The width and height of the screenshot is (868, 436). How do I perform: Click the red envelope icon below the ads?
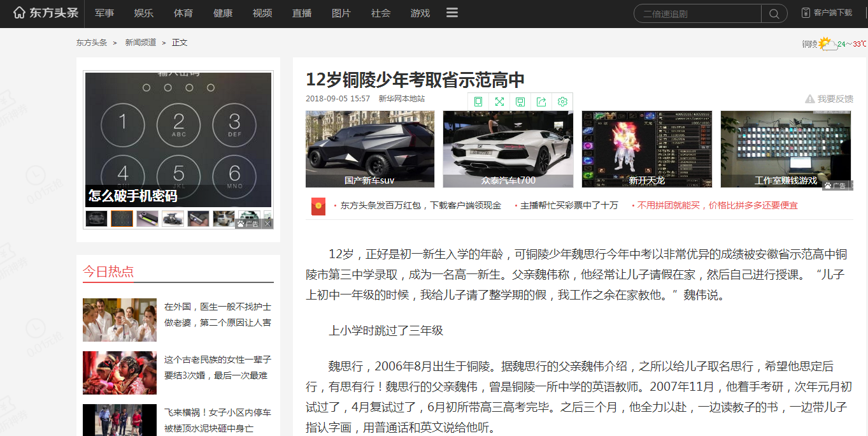[318, 206]
